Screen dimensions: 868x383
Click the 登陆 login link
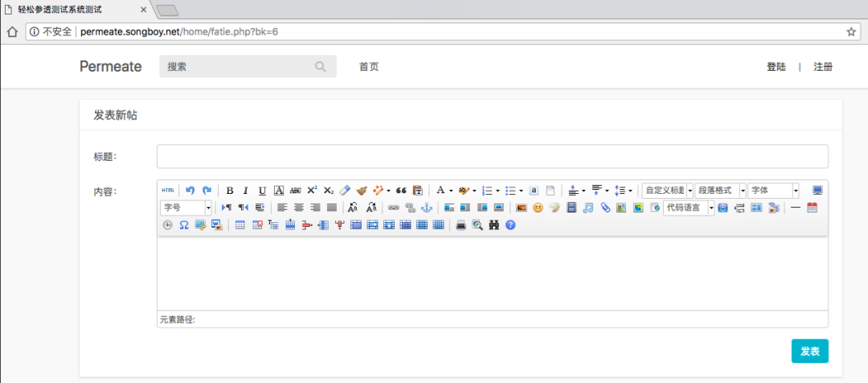tap(776, 67)
